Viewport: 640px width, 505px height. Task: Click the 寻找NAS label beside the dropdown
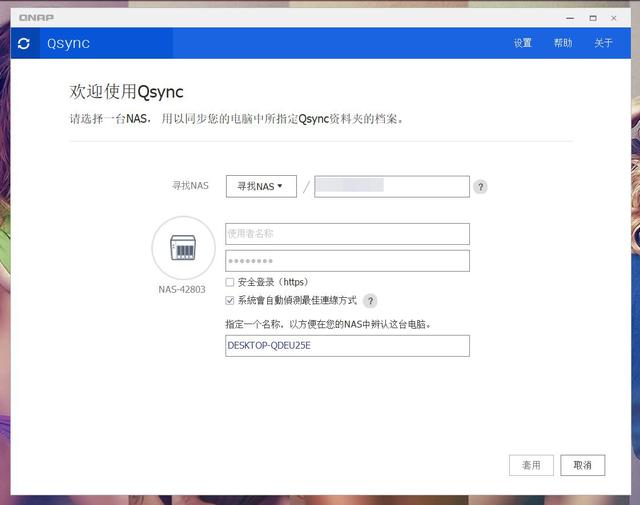(x=190, y=186)
